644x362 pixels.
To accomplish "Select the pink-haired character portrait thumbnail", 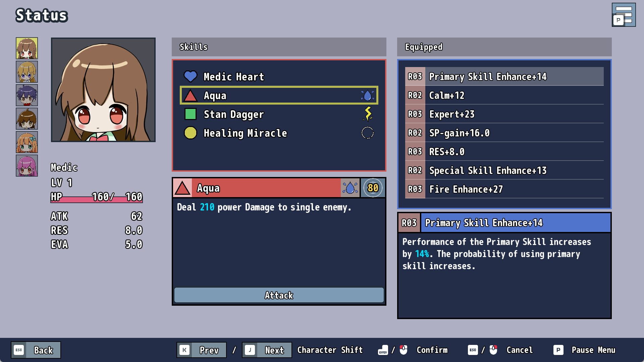I will pos(26,165).
